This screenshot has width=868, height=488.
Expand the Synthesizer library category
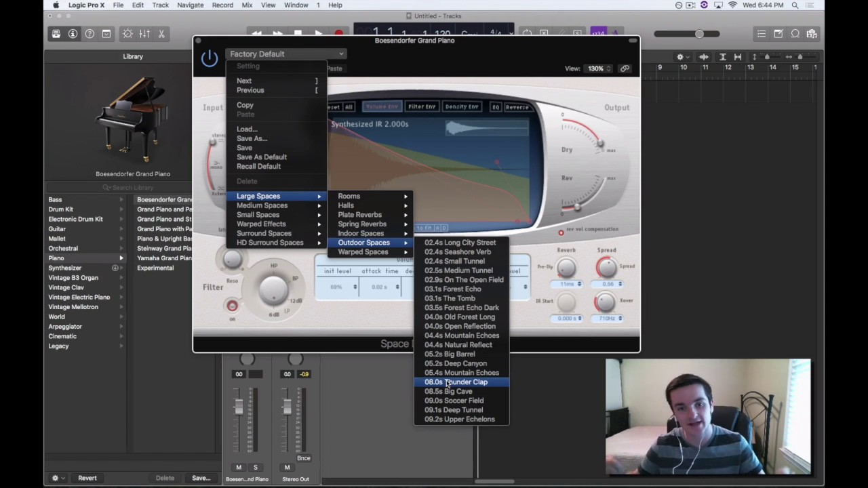pyautogui.click(x=85, y=268)
